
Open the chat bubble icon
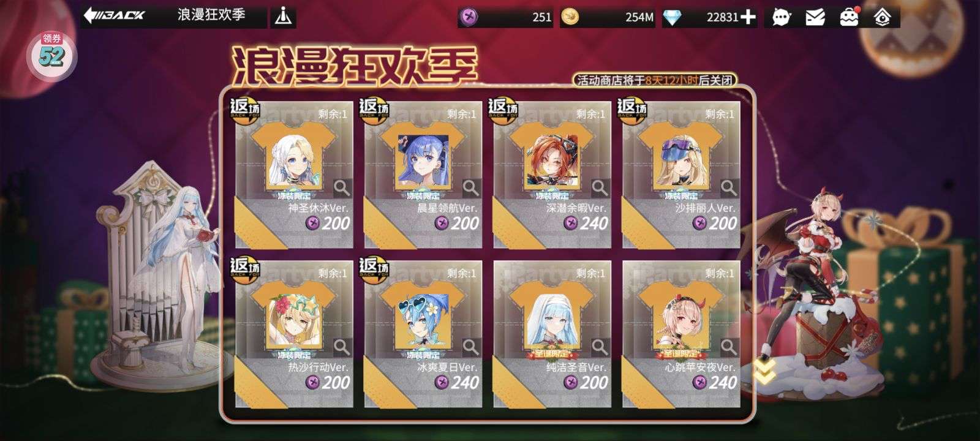coord(781,17)
